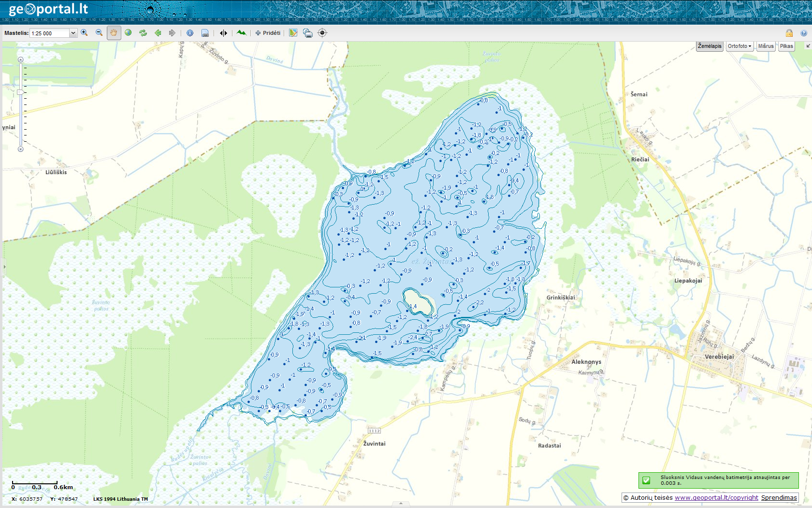The image size is (812, 508).
Task: Activate the blue information identify tool
Action: (190, 33)
